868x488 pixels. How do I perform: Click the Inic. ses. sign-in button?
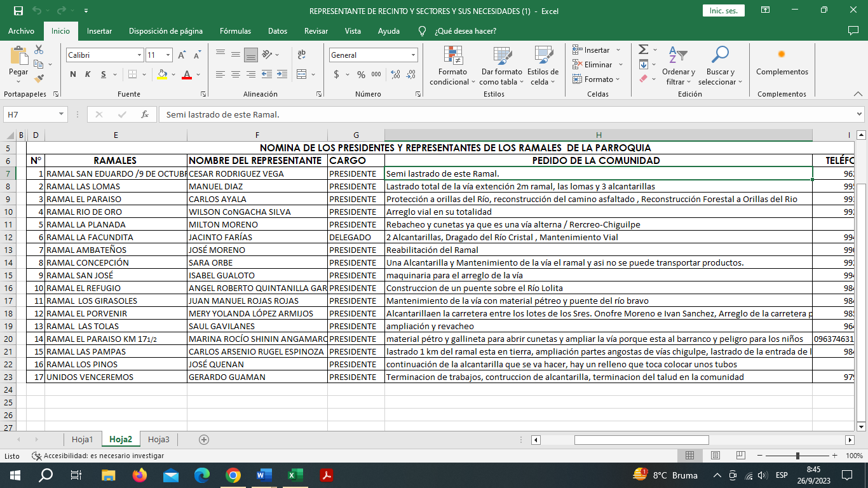(x=723, y=11)
